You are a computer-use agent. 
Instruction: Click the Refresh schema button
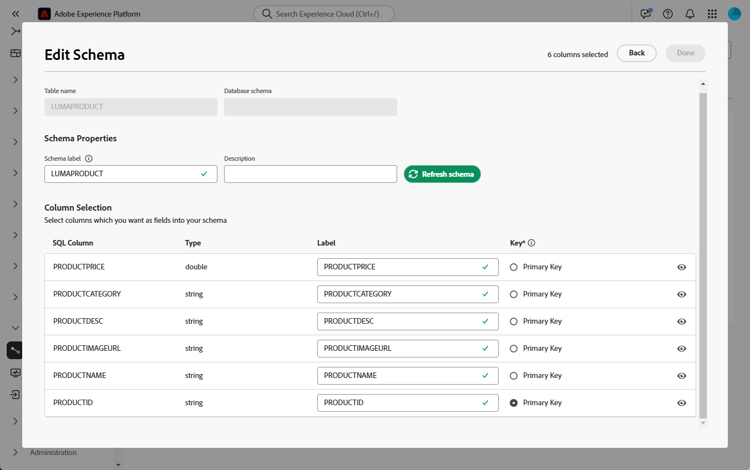coord(442,174)
